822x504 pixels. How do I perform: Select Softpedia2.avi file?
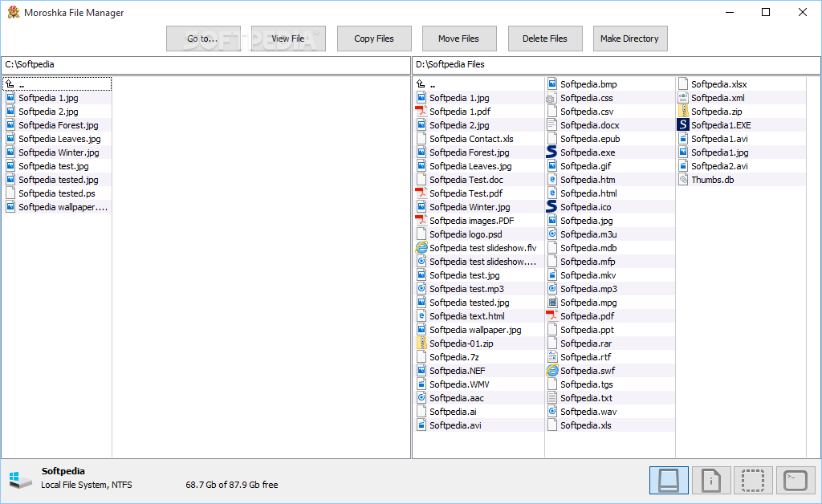click(741, 166)
